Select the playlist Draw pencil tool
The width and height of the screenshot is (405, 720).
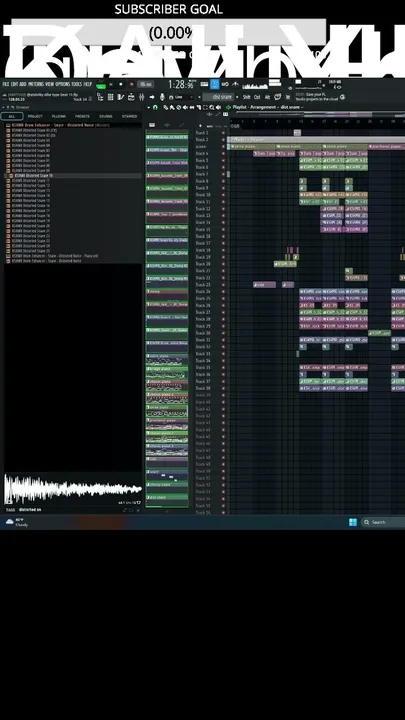[x=166, y=107]
